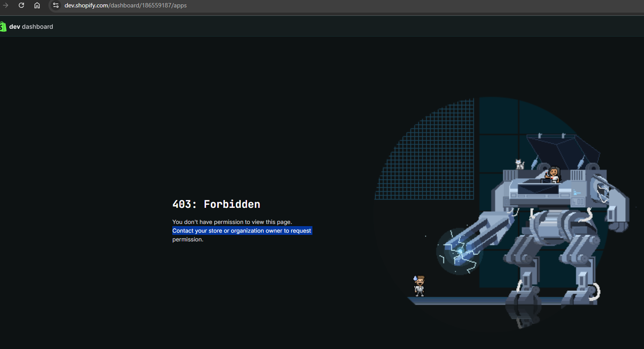This screenshot has width=644, height=349.
Task: Go to the browser home page icon
Action: [x=37, y=6]
